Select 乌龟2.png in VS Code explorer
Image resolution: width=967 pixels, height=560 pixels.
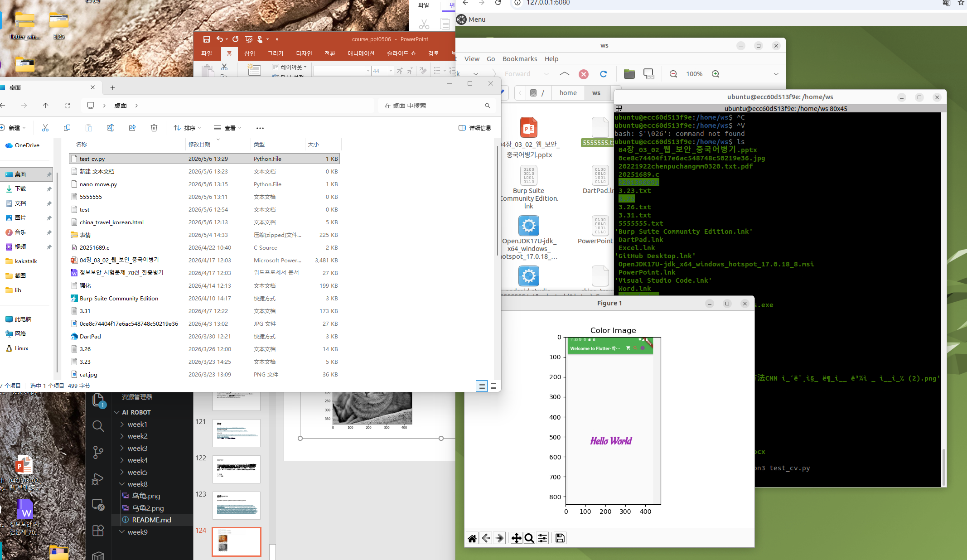pos(148,508)
